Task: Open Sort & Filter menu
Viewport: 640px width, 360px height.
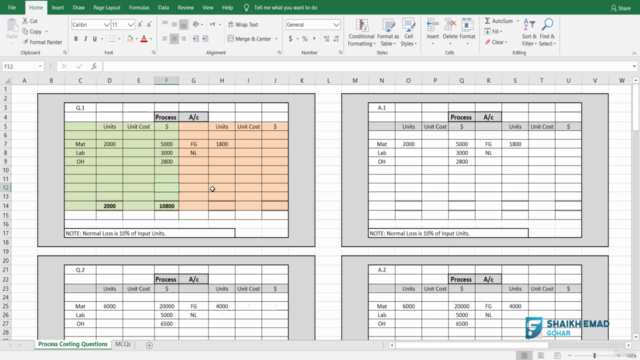Action: coord(529,32)
